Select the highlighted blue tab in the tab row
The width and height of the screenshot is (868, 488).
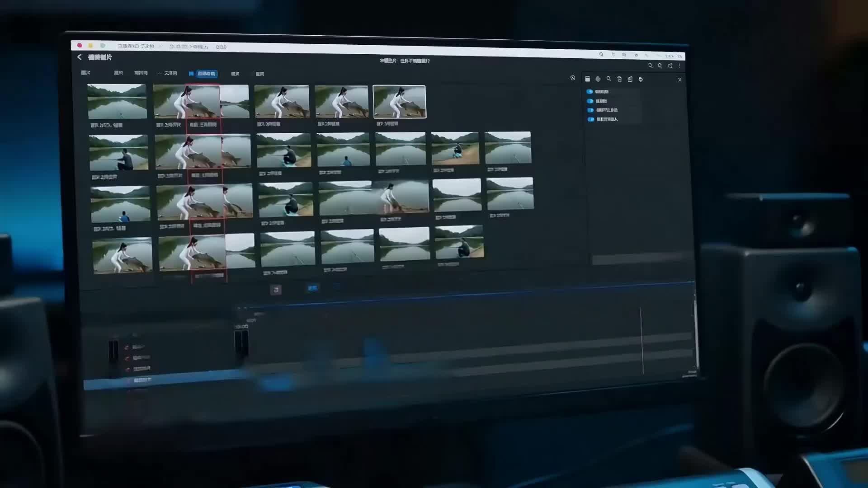click(x=207, y=74)
